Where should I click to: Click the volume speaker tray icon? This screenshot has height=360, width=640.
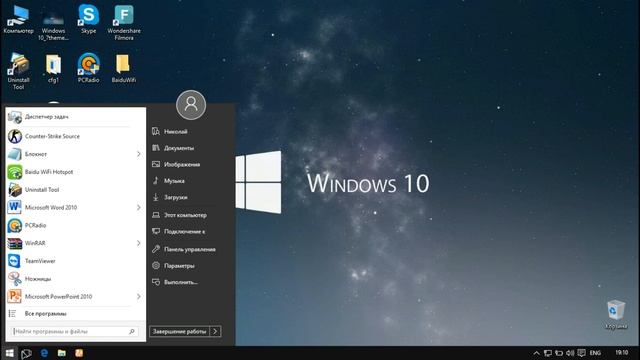coord(570,353)
